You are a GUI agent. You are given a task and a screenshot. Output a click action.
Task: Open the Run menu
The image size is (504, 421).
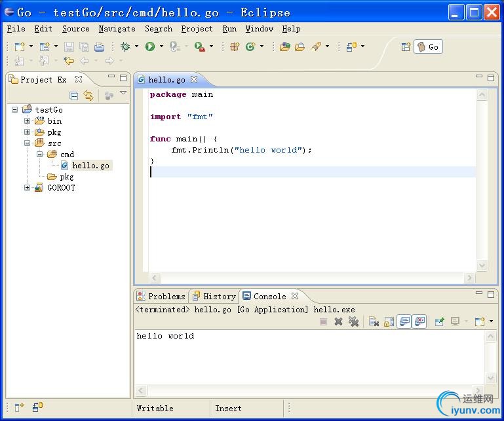(x=229, y=29)
